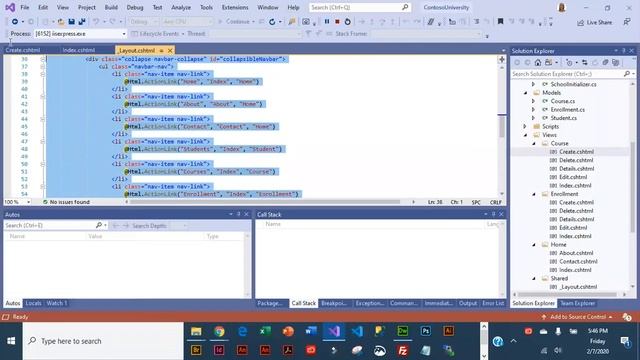This screenshot has height=360, width=640.
Task: Stop debugging with the red square
Action: click(337, 22)
